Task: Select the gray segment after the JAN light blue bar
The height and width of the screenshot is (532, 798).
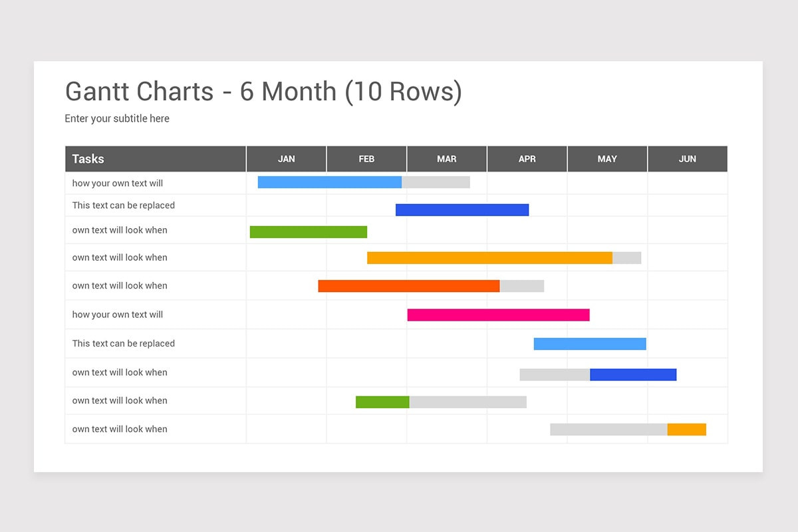Action: [x=436, y=182]
